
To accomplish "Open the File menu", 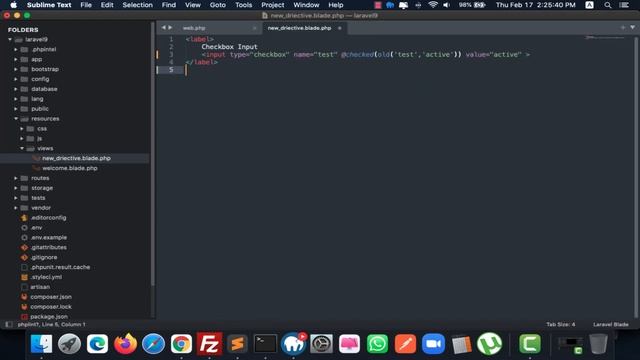I will click(x=86, y=5).
